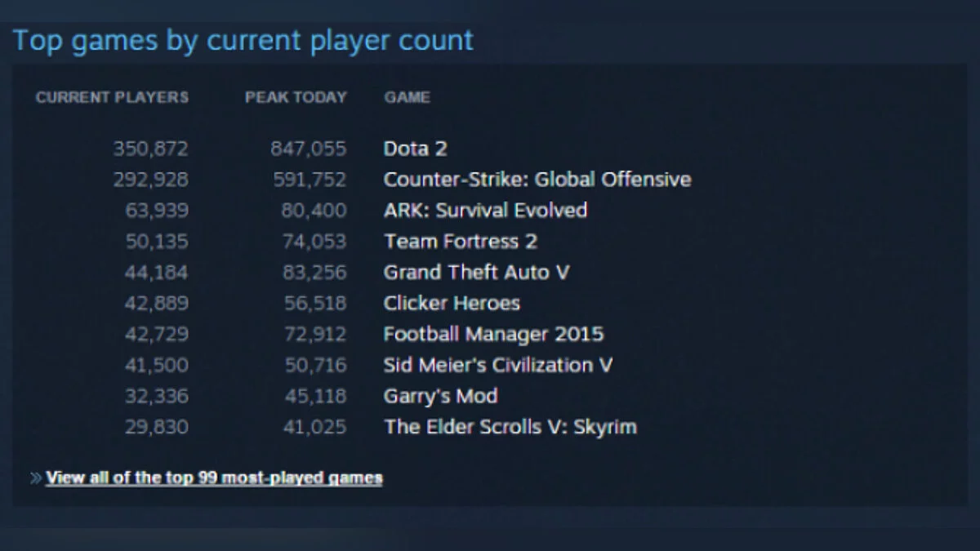
Task: Select Sid Meier's Civilization V
Action: pyautogui.click(x=497, y=365)
